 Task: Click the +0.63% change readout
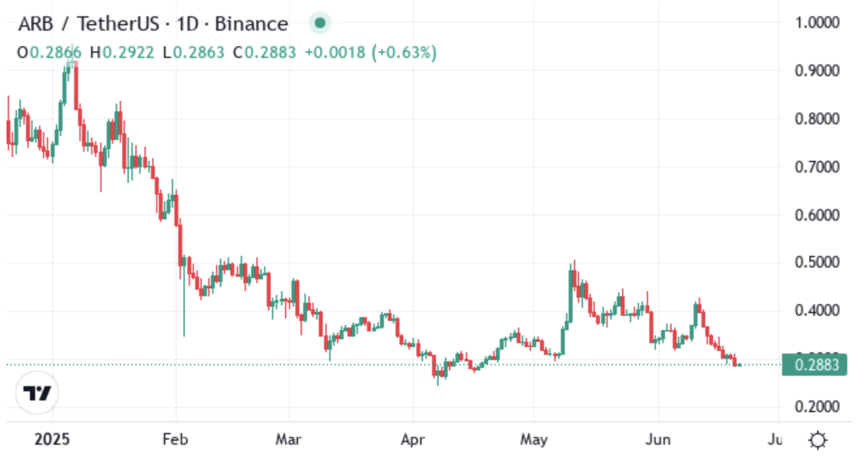tap(403, 53)
